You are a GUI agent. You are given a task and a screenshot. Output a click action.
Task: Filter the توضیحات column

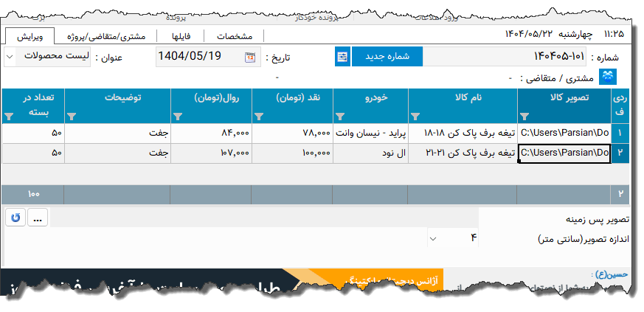72,117
